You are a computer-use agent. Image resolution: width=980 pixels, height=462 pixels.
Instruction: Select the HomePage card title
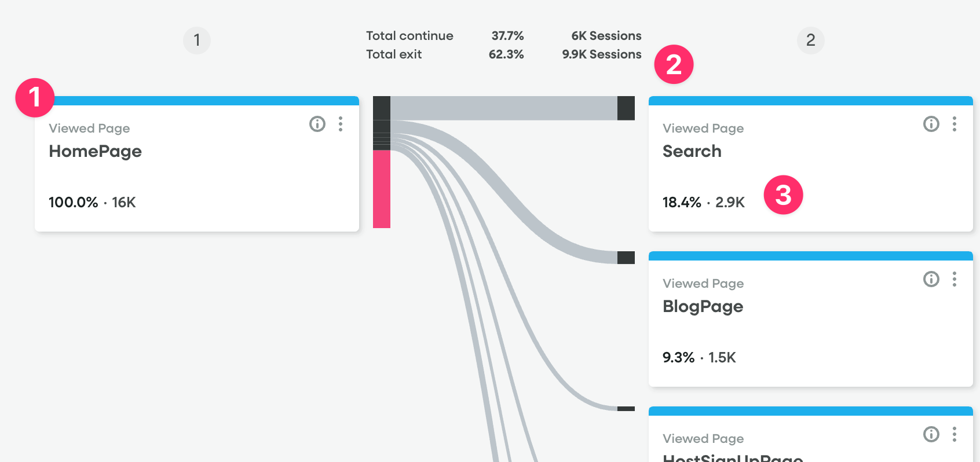click(x=96, y=151)
